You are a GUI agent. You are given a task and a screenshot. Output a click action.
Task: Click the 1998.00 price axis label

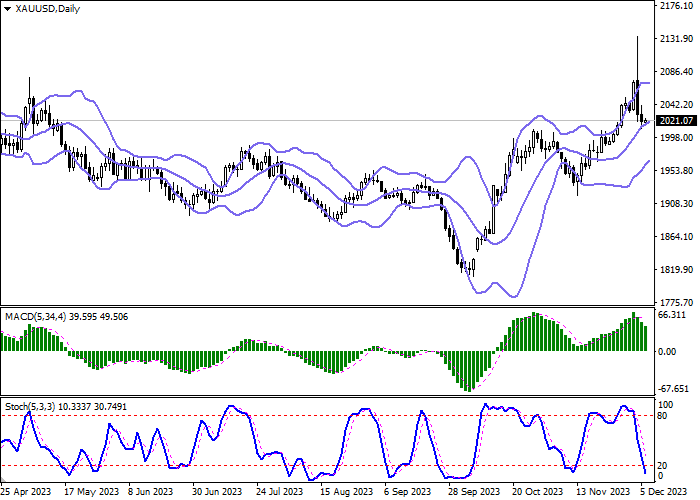676,138
